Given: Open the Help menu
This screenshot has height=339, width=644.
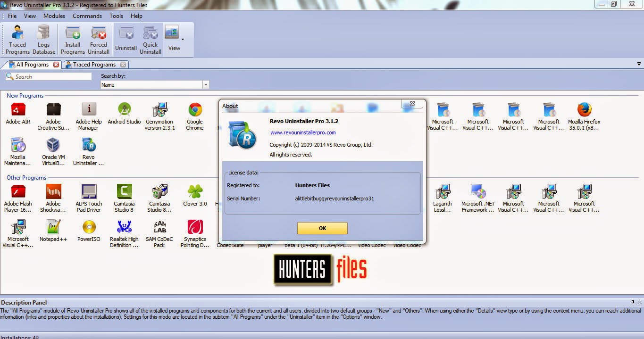Looking at the screenshot, I should (136, 16).
